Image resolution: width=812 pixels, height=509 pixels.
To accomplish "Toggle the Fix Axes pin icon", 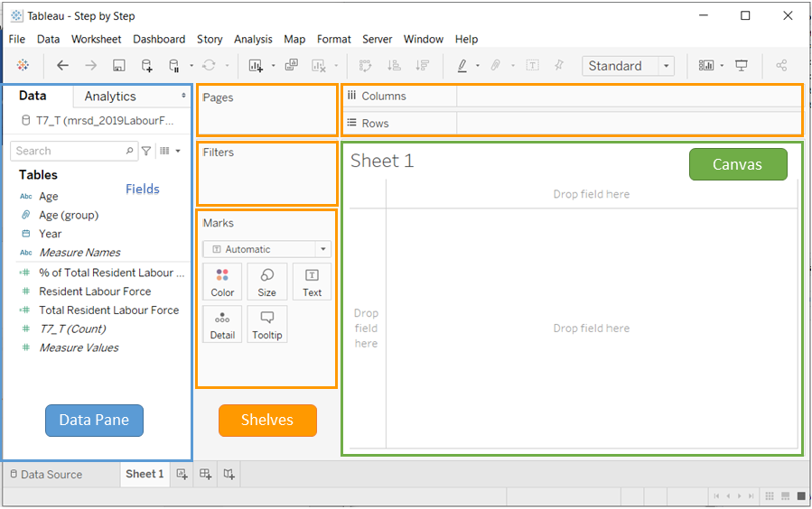I will 559,65.
